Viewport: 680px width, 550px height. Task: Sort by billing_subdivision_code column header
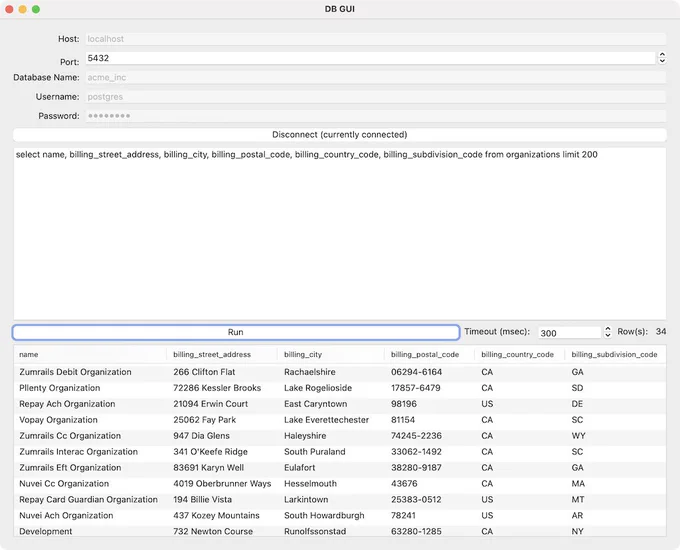pos(614,354)
